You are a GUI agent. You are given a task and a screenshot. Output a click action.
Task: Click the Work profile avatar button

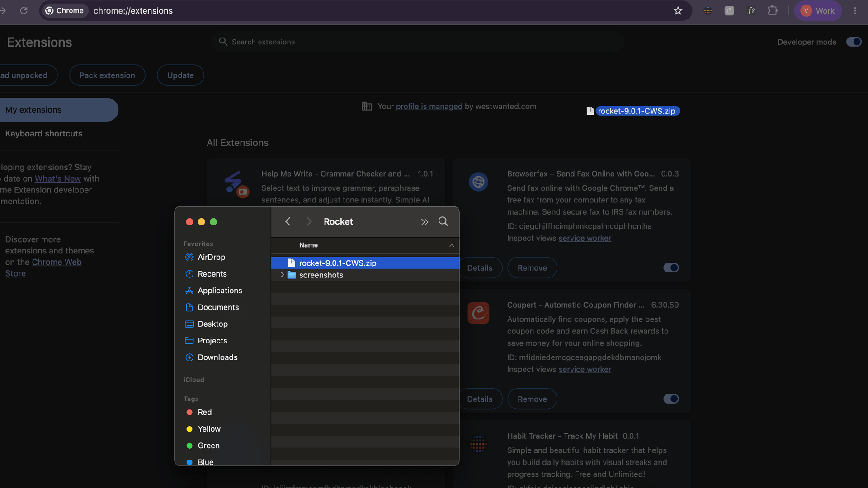[x=818, y=11]
